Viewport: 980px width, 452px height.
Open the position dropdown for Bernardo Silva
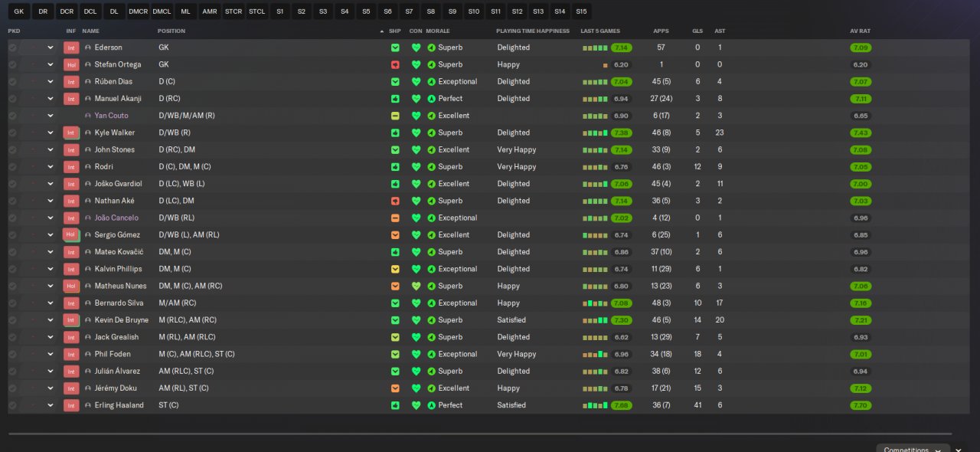[x=51, y=303]
